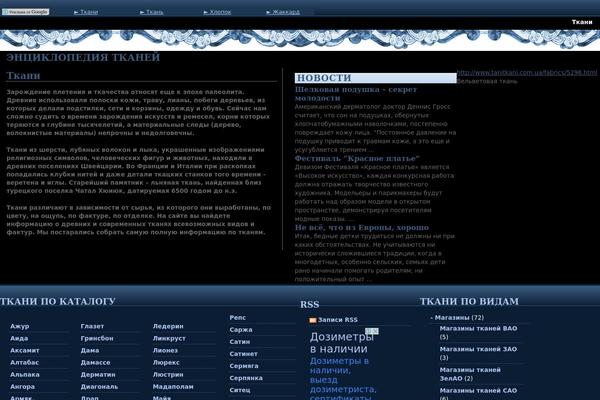This screenshot has height=400, width=600.
Task: Click the 'Дозиметры в наличии' ad headline
Action: coord(341,343)
